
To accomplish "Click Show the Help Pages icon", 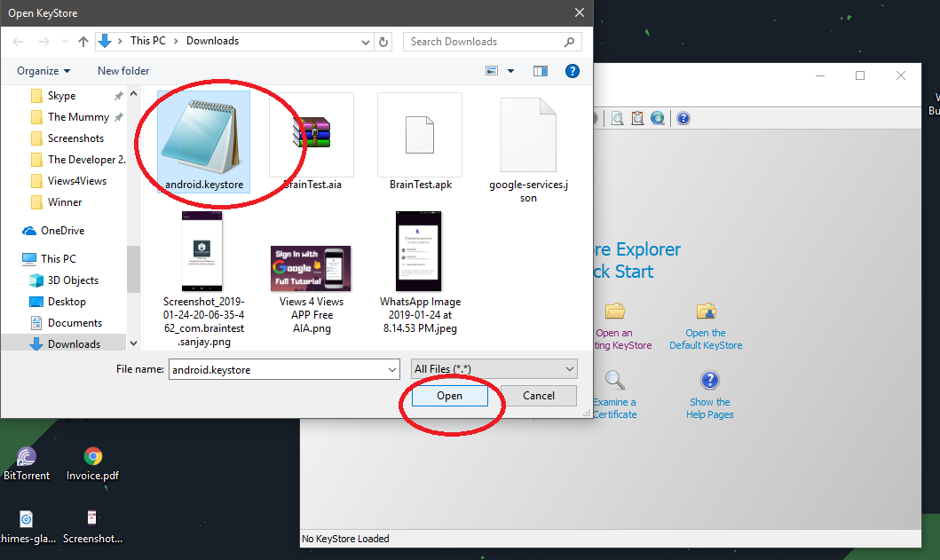I will click(709, 382).
